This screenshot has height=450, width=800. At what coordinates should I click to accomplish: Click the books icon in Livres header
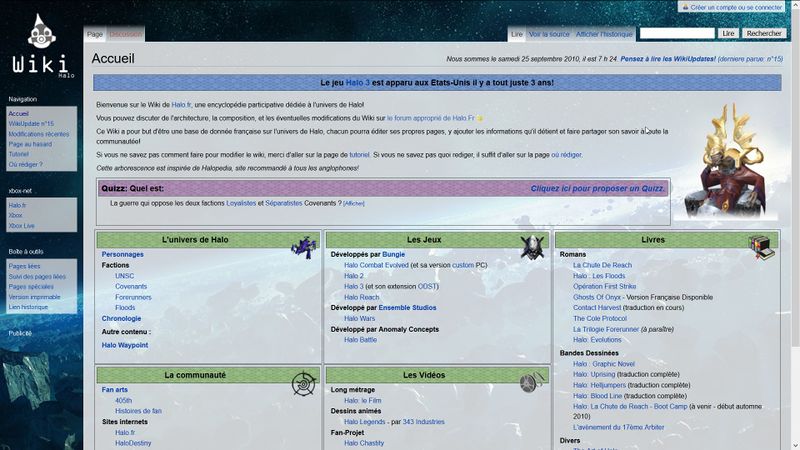tap(761, 247)
